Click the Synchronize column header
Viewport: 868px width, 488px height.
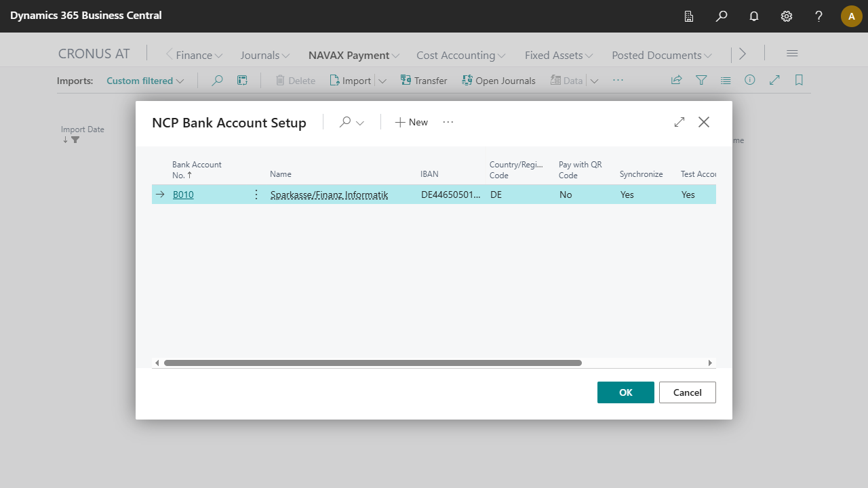(642, 174)
